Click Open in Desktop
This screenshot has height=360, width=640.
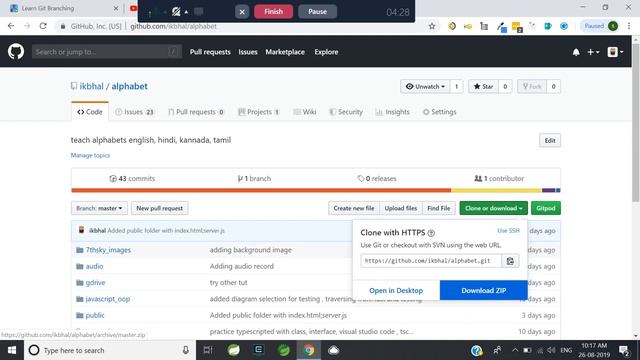(396, 291)
